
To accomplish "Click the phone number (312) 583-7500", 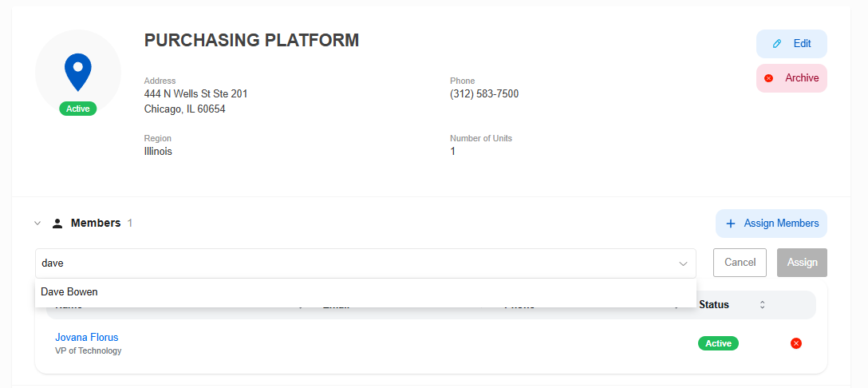I will point(484,94).
